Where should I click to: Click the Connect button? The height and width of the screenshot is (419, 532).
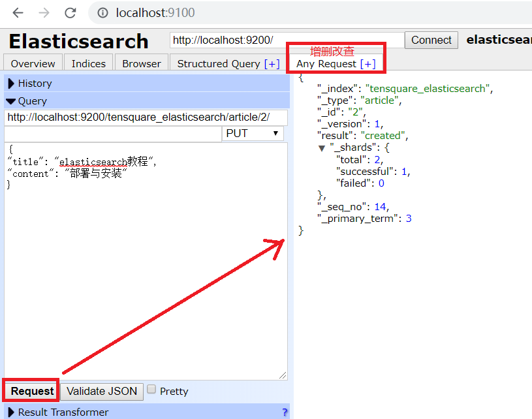click(x=431, y=40)
